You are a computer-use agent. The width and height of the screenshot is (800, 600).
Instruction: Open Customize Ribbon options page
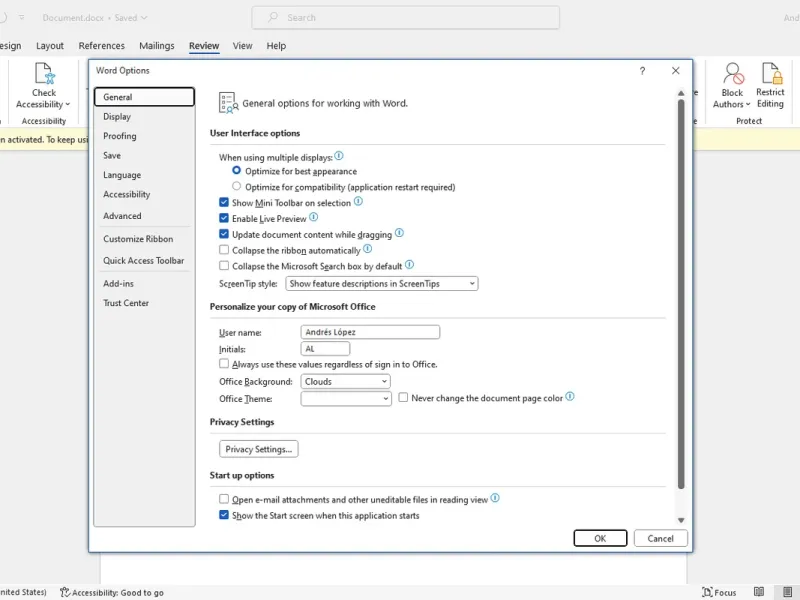(x=144, y=239)
